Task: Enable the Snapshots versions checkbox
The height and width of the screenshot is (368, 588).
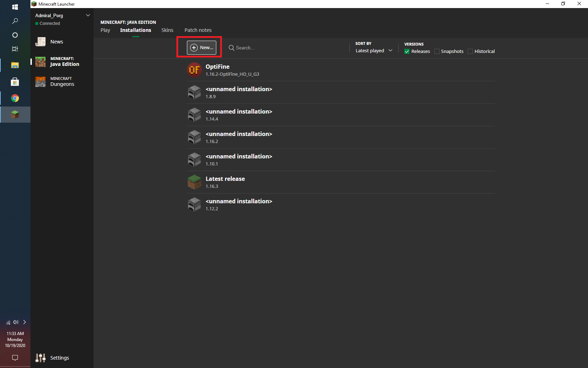Action: pyautogui.click(x=436, y=51)
